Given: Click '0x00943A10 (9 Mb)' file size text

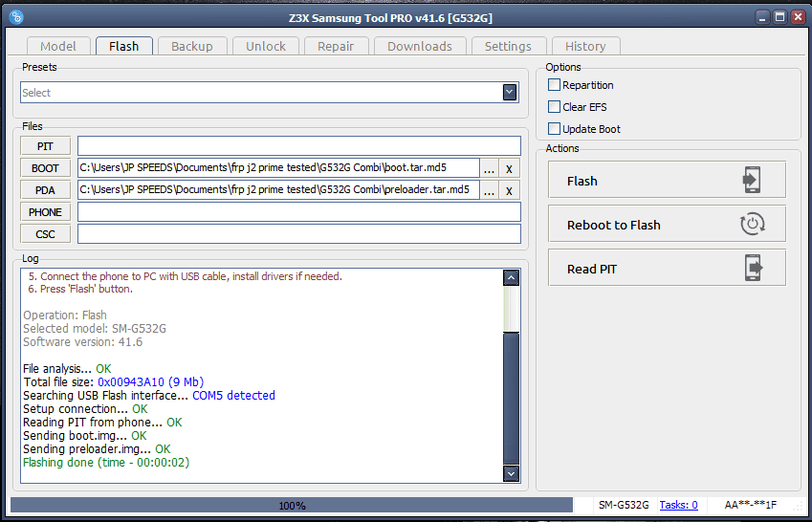Looking at the screenshot, I should pyautogui.click(x=151, y=381).
